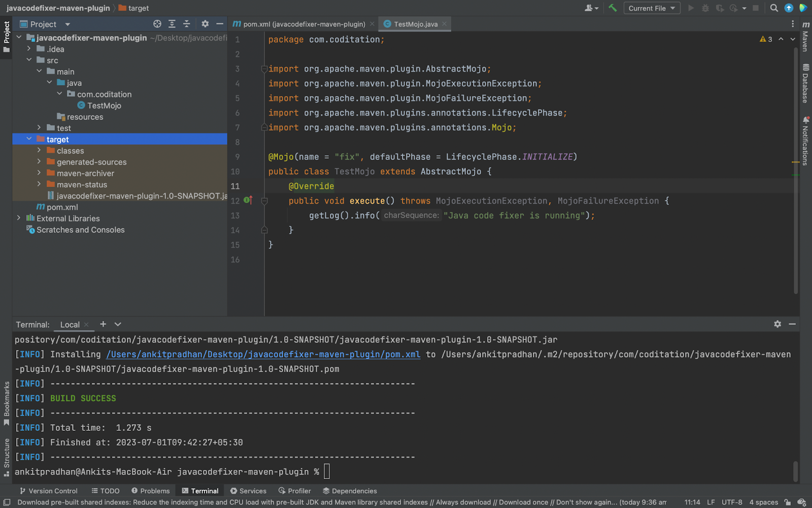Collapse the javacodefixer-maven-plugin root node
Screen dimensions: 812x508
(x=19, y=38)
